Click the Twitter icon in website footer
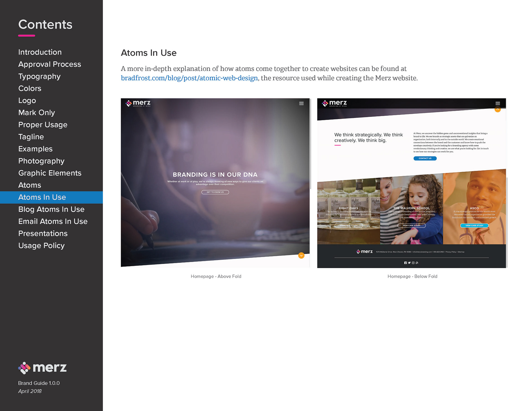 pyautogui.click(x=409, y=263)
